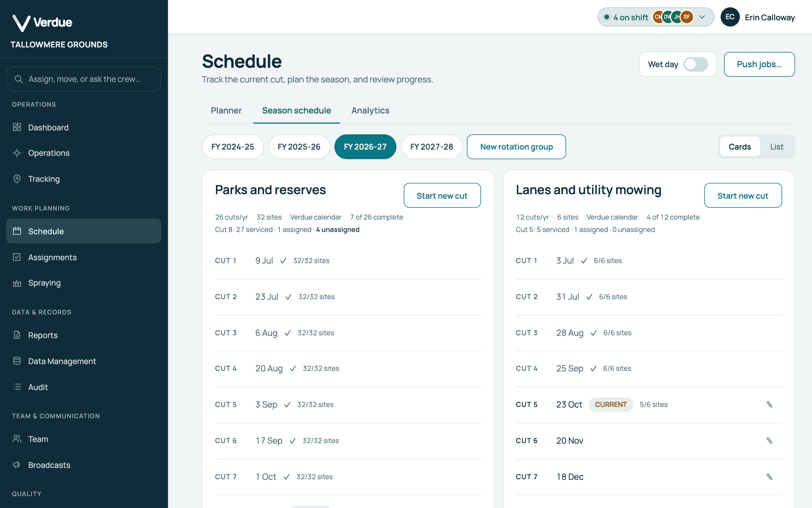Edit Cut 6 20 Nov pencil icon
This screenshot has width=812, height=508.
[x=769, y=441]
